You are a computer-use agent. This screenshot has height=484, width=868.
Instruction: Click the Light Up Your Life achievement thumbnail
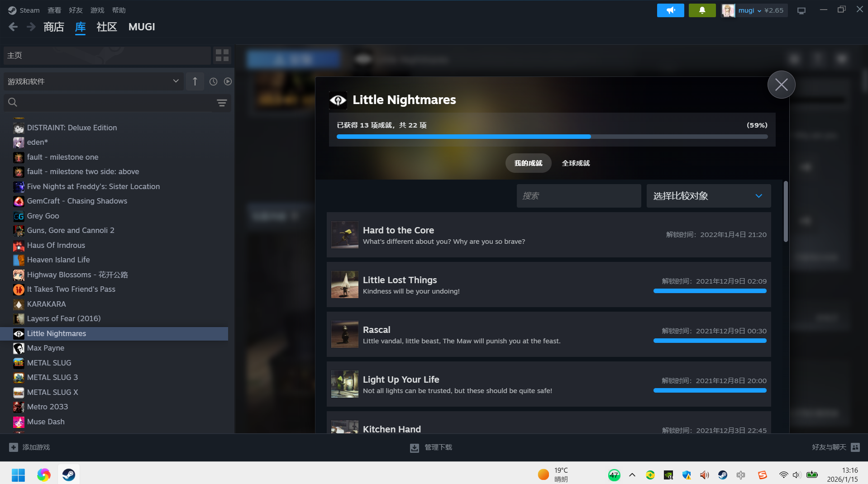345,384
